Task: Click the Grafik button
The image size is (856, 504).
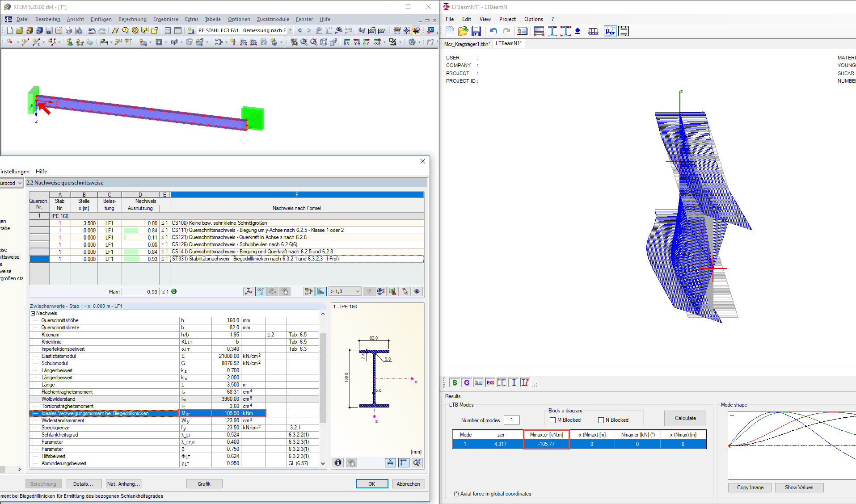Action: [x=204, y=484]
